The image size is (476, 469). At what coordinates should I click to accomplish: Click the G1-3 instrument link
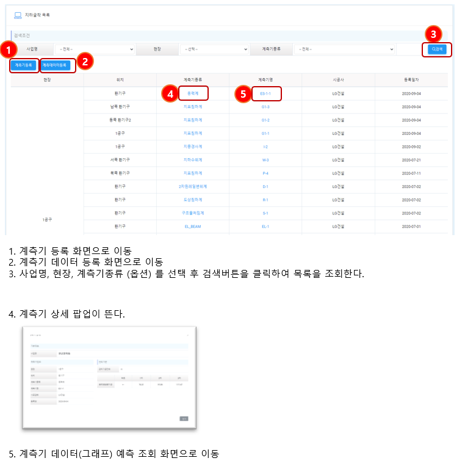265,107
